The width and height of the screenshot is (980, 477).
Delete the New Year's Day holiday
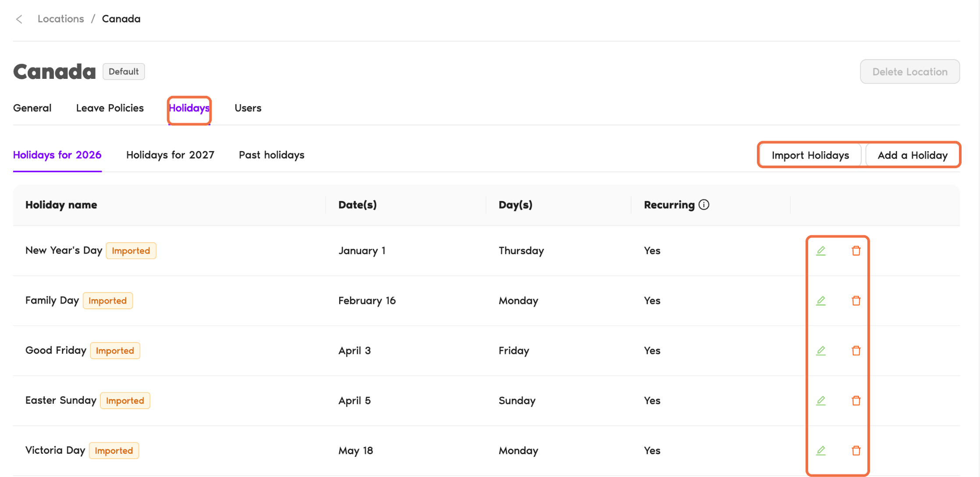pyautogui.click(x=856, y=251)
